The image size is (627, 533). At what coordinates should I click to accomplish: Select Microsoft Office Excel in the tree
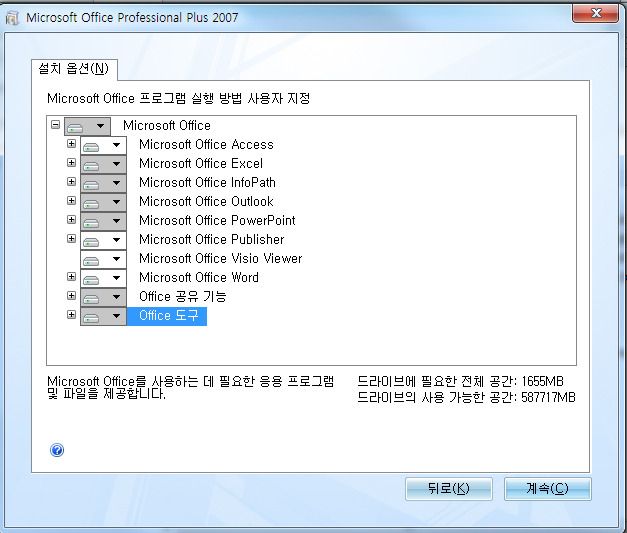tap(201, 164)
